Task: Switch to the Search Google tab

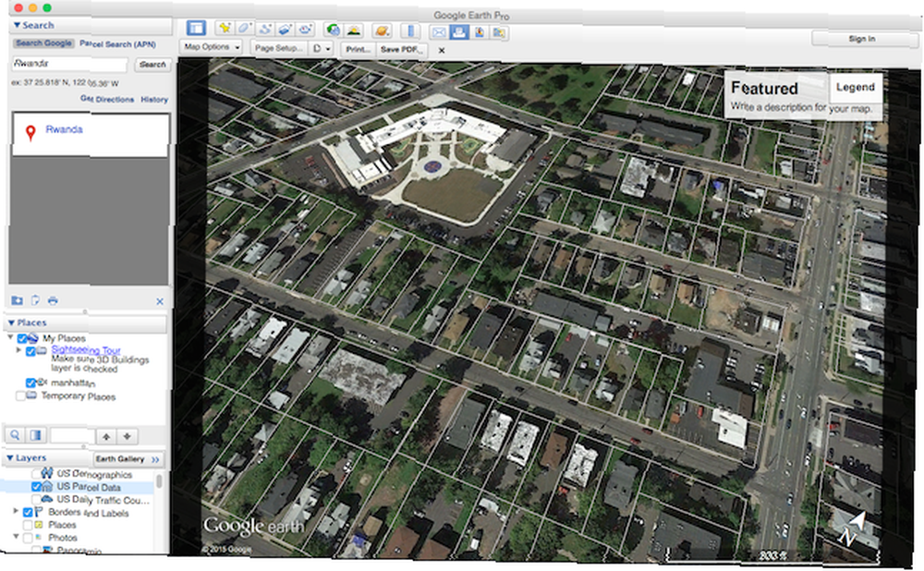Action: point(43,43)
